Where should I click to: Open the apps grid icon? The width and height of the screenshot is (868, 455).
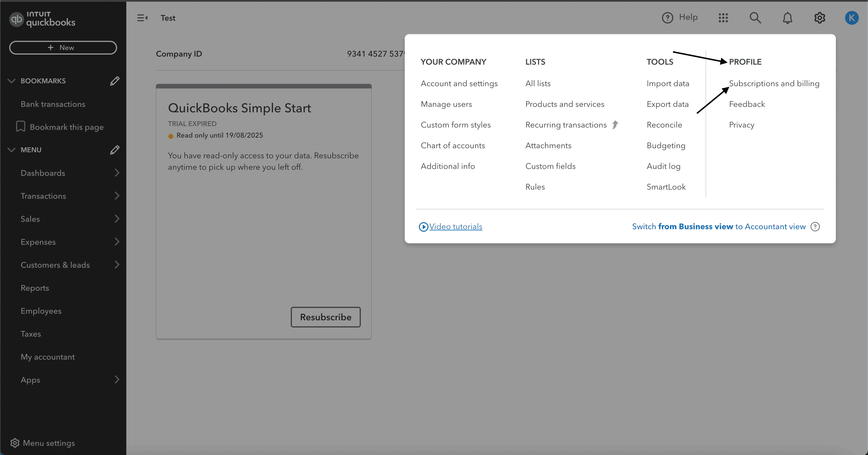(723, 18)
